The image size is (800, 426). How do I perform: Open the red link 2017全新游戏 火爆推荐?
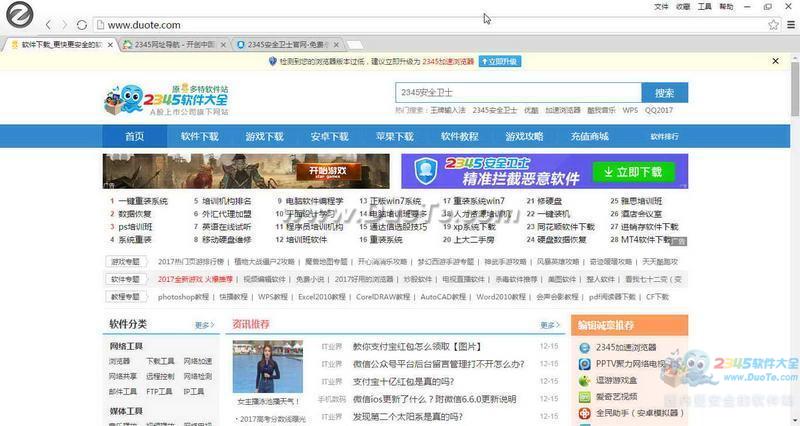(195, 279)
